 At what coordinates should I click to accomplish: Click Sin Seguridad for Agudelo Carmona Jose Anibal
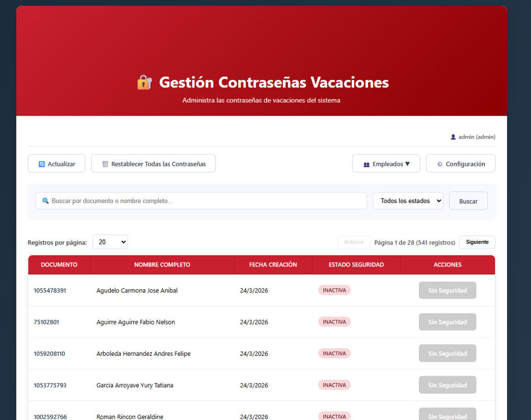(447, 290)
